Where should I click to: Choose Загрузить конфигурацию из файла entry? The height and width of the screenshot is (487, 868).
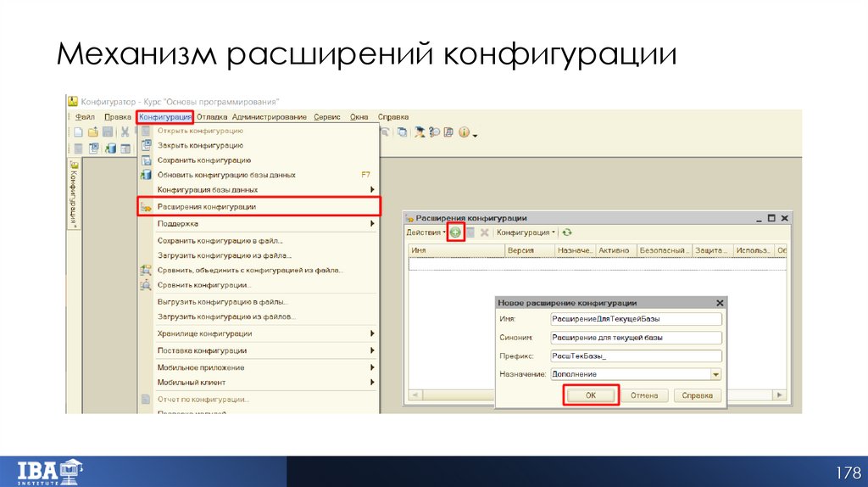(258, 255)
